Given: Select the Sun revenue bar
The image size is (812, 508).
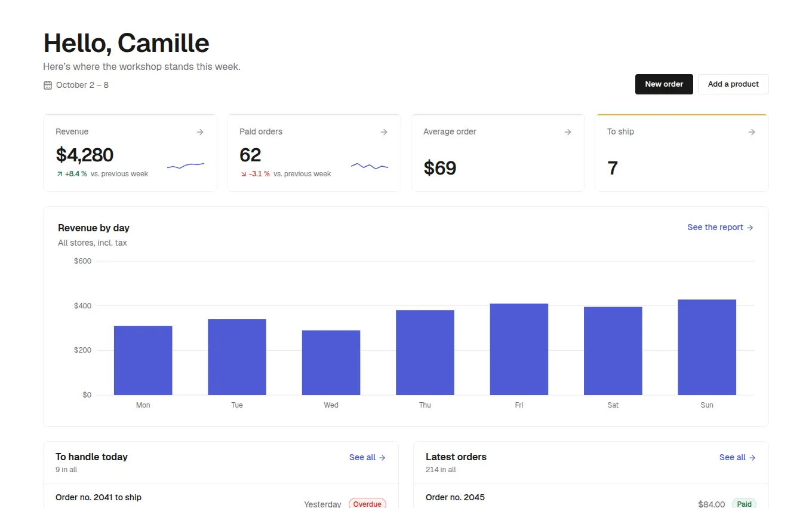Looking at the screenshot, I should [x=707, y=347].
